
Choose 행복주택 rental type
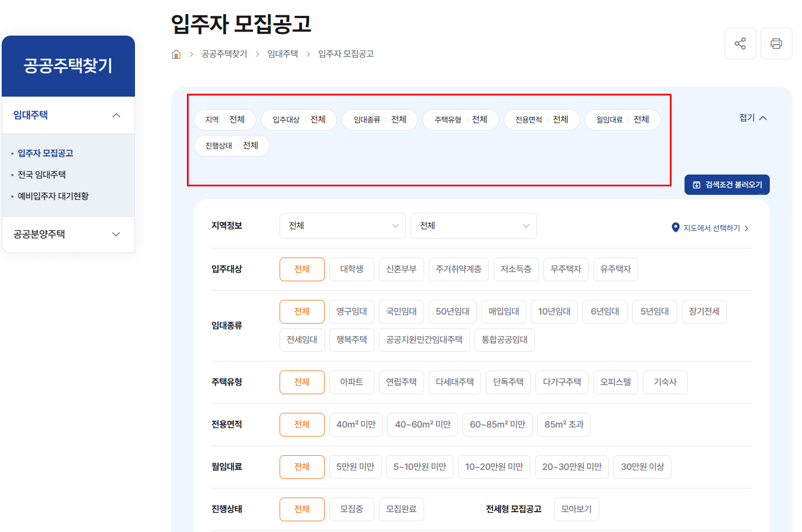coord(351,340)
